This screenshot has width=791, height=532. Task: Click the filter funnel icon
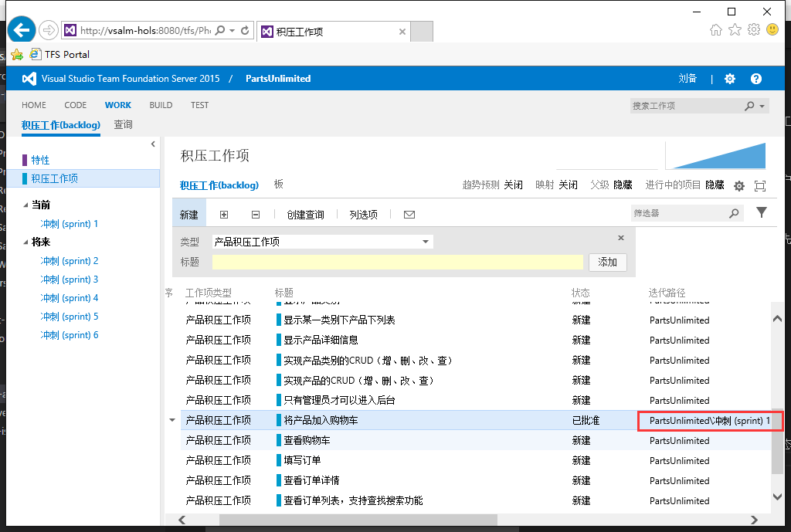762,213
